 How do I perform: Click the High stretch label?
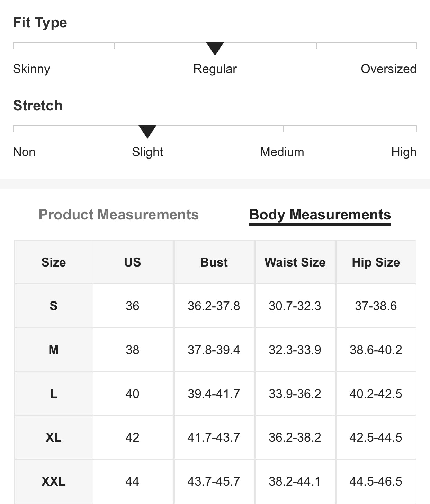coord(404,152)
